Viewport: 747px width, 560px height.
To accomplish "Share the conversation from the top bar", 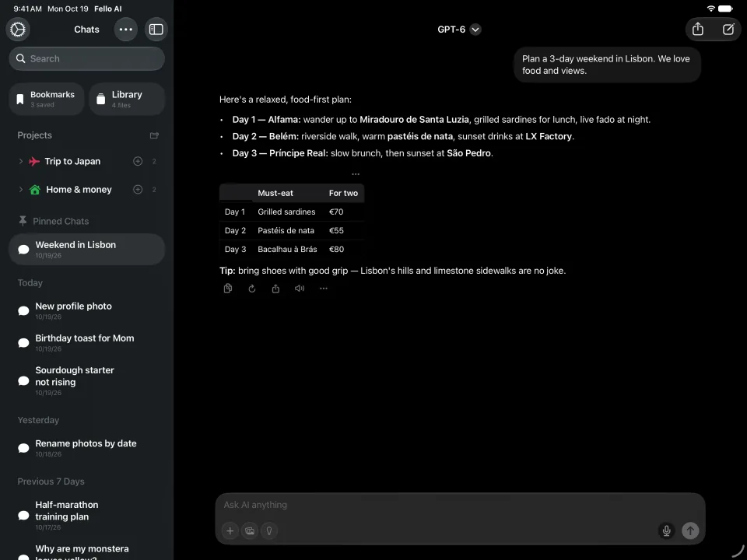I will pyautogui.click(x=698, y=30).
